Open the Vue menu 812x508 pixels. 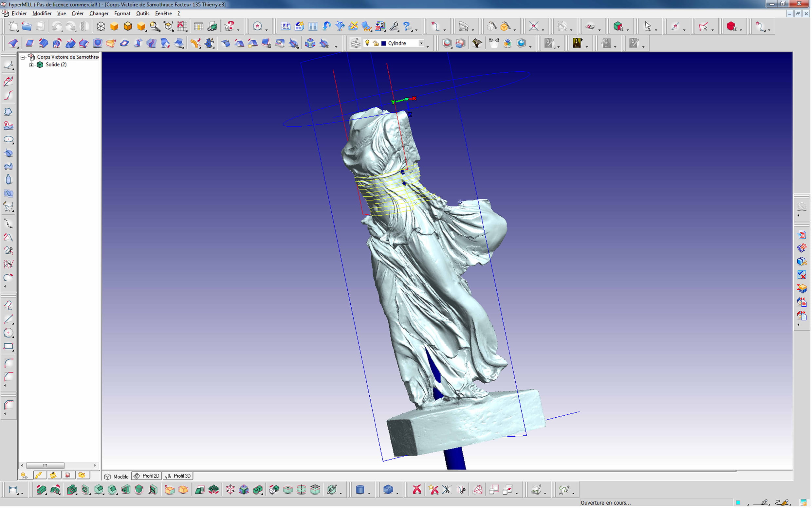tap(62, 13)
